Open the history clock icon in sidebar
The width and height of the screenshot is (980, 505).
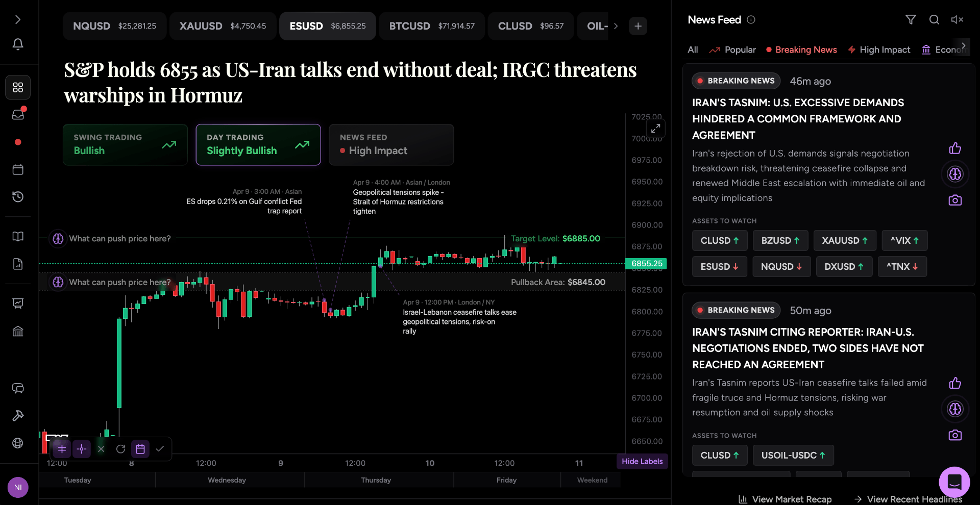pyautogui.click(x=18, y=197)
